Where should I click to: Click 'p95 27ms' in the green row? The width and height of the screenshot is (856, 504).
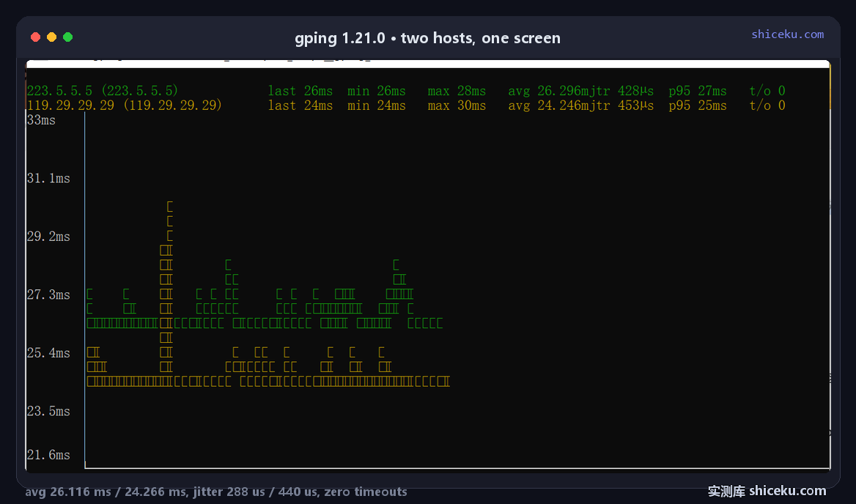coord(698,91)
